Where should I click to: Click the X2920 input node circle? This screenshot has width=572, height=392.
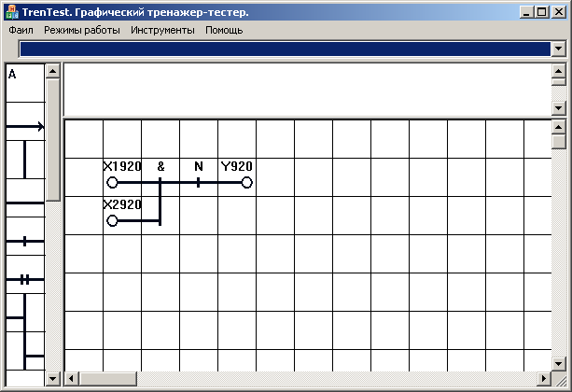pos(112,221)
